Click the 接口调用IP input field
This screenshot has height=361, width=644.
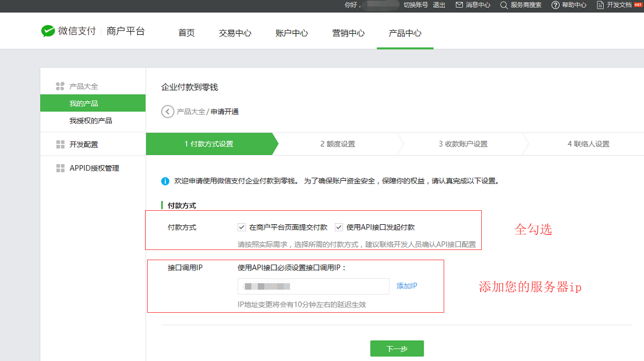pos(313,286)
